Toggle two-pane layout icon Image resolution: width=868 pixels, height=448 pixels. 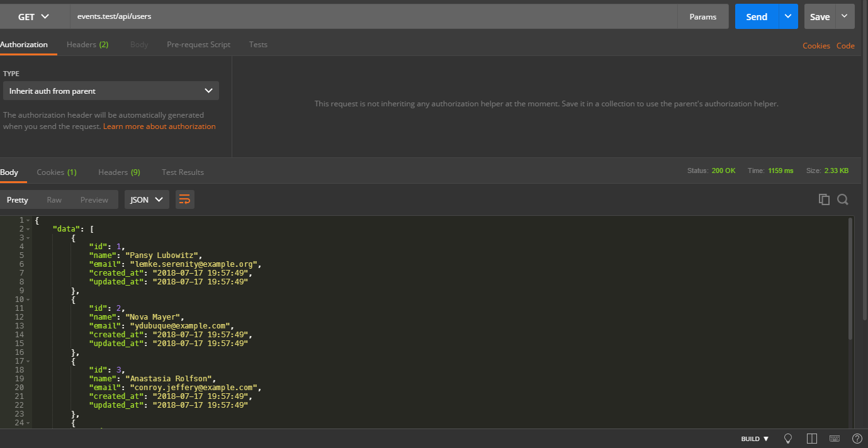812,439
